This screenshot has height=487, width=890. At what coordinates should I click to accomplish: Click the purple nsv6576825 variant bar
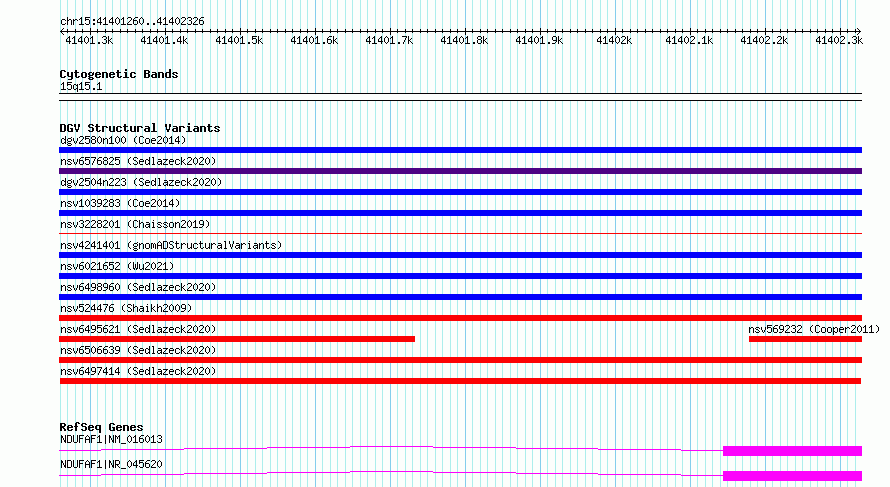(x=460, y=171)
